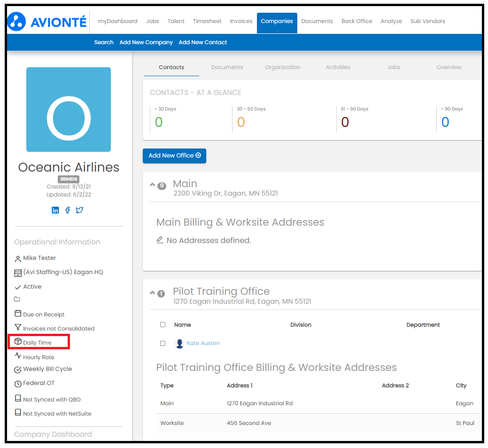The image size is (488, 448).
Task: Switch to the Documents tab of the company
Action: tap(227, 67)
